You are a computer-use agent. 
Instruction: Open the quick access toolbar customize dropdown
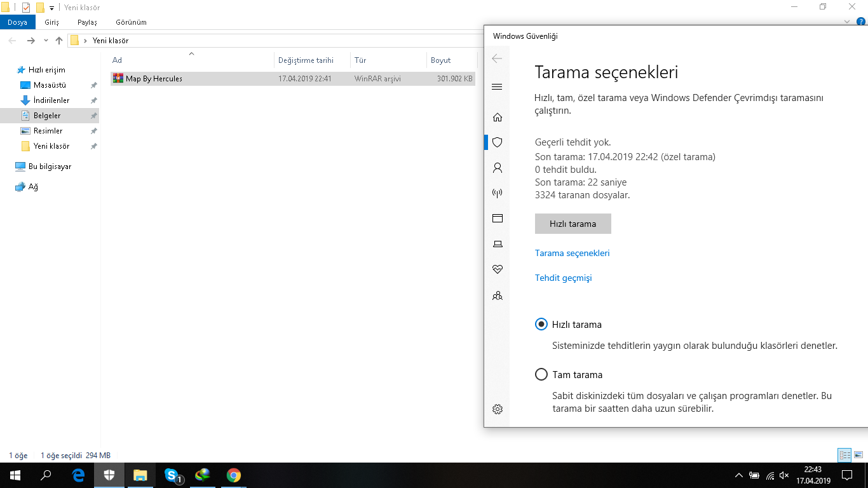(51, 8)
